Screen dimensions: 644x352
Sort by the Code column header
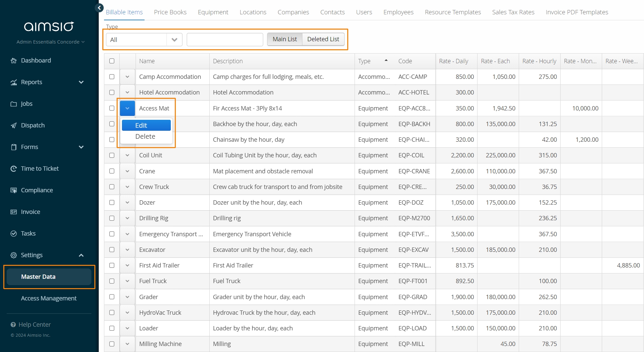[x=415, y=61]
